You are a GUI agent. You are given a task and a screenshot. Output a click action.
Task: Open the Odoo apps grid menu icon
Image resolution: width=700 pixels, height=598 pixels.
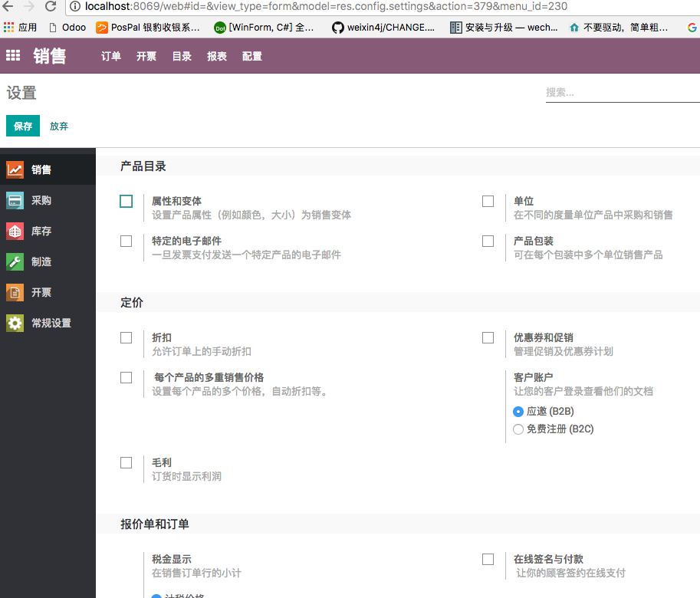pos(13,55)
